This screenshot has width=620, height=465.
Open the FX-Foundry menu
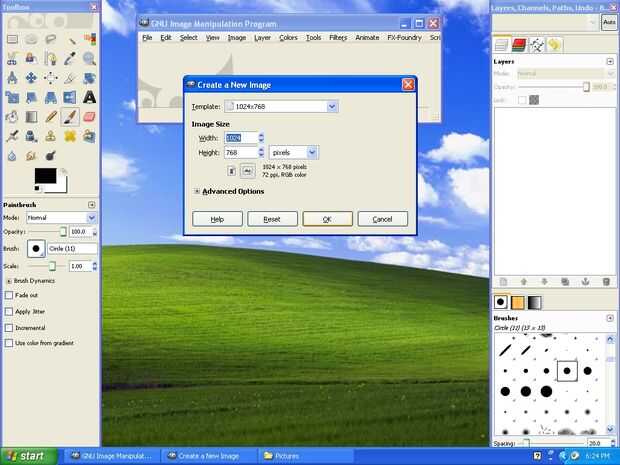[x=405, y=38]
